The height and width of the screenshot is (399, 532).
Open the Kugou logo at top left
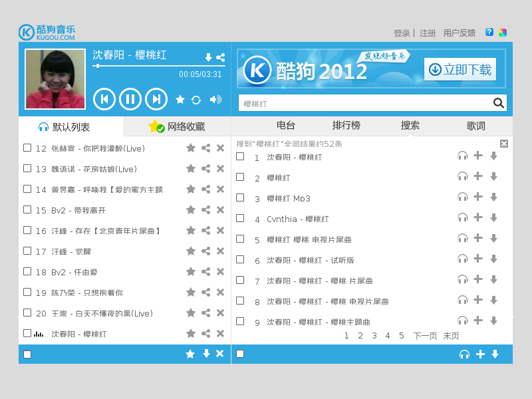47,32
